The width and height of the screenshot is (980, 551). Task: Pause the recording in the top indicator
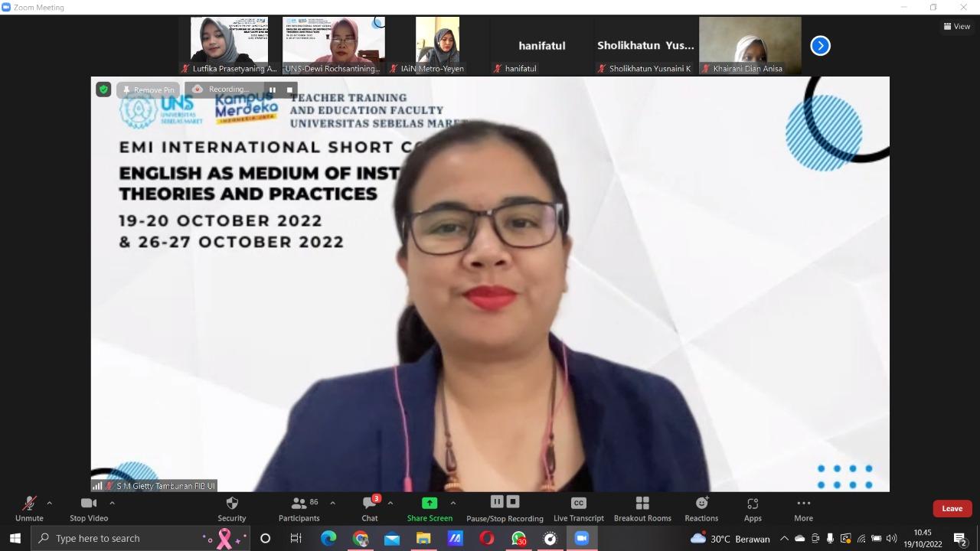[x=272, y=90]
